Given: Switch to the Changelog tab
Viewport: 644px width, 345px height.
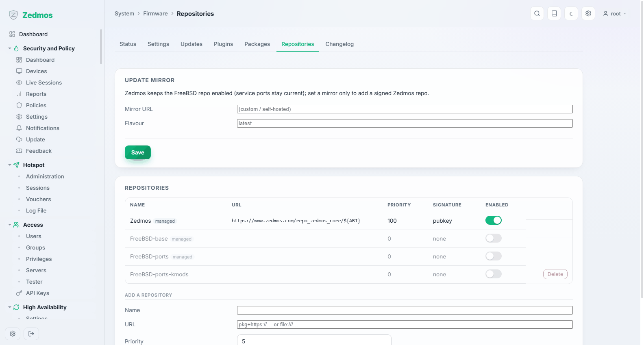Looking at the screenshot, I should (x=339, y=44).
